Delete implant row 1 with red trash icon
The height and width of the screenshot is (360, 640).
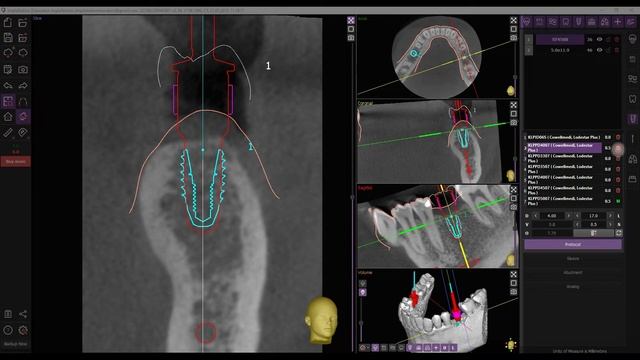pyautogui.click(x=617, y=40)
